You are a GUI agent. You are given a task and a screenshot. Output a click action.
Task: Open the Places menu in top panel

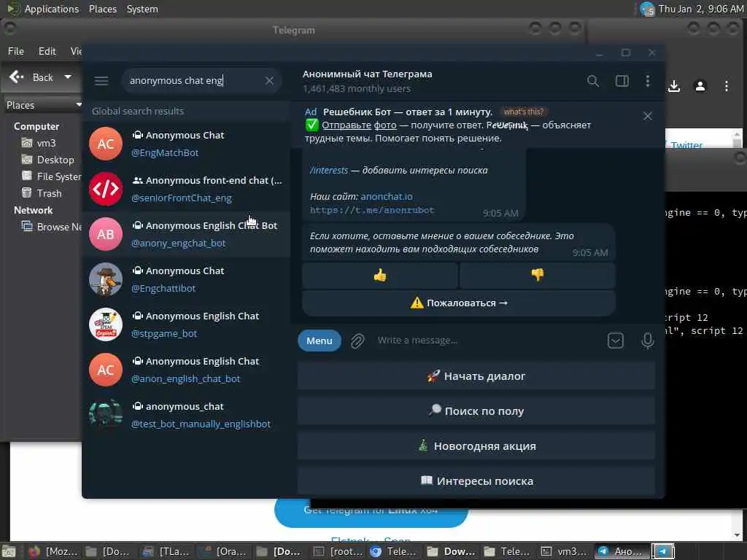point(102,9)
